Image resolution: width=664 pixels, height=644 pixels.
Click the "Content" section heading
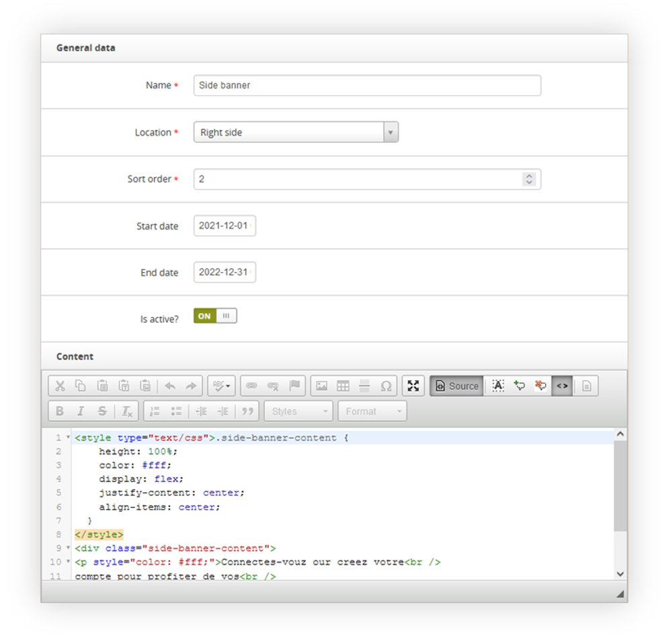click(x=75, y=357)
